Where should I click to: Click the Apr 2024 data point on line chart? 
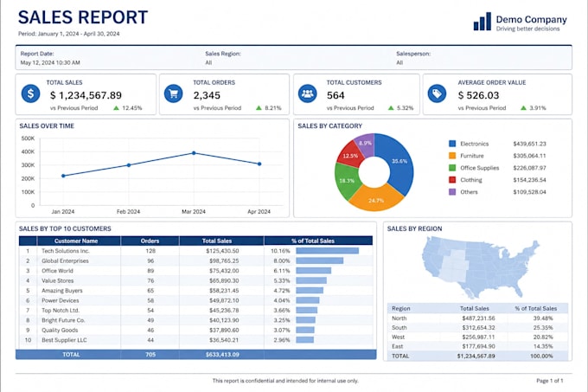tap(259, 164)
